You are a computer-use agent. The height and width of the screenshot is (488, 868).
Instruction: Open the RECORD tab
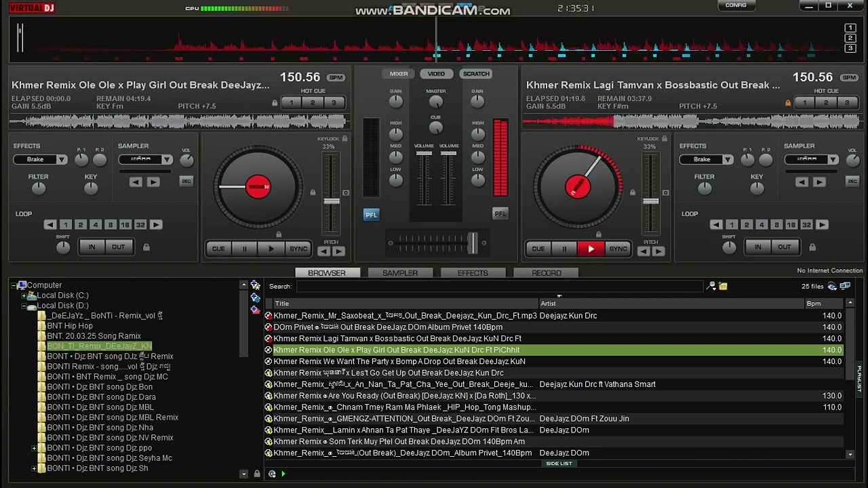(x=546, y=273)
